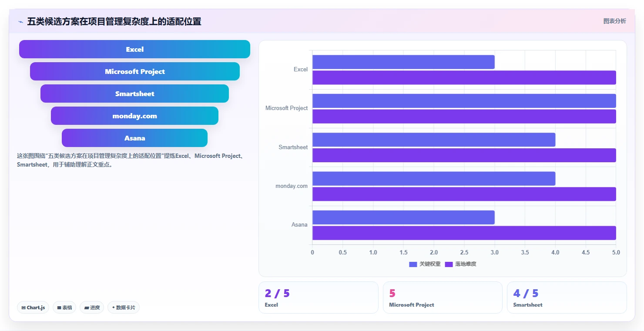This screenshot has height=331, width=644.
Task: Click the Microsoft Project label in the data card
Action: tap(411, 305)
